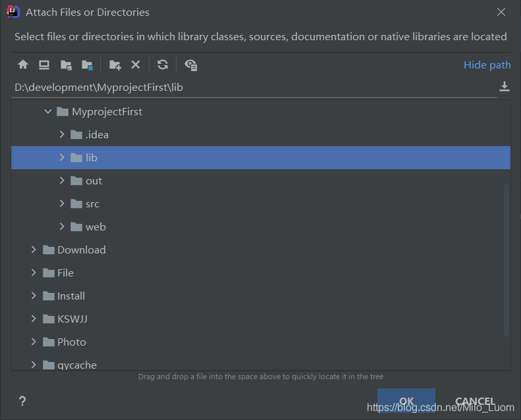Select the Install folder row

tap(261, 296)
